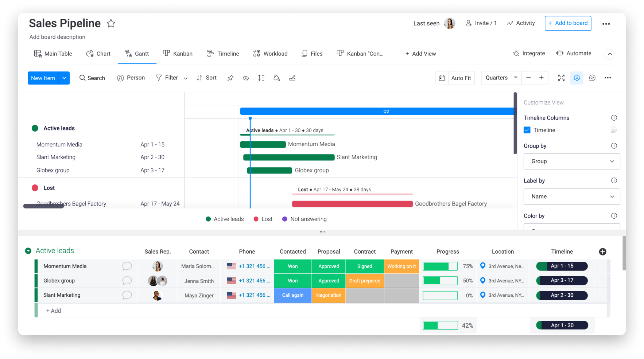Switch to the Chart view
This screenshot has width=644, height=359.
click(98, 54)
